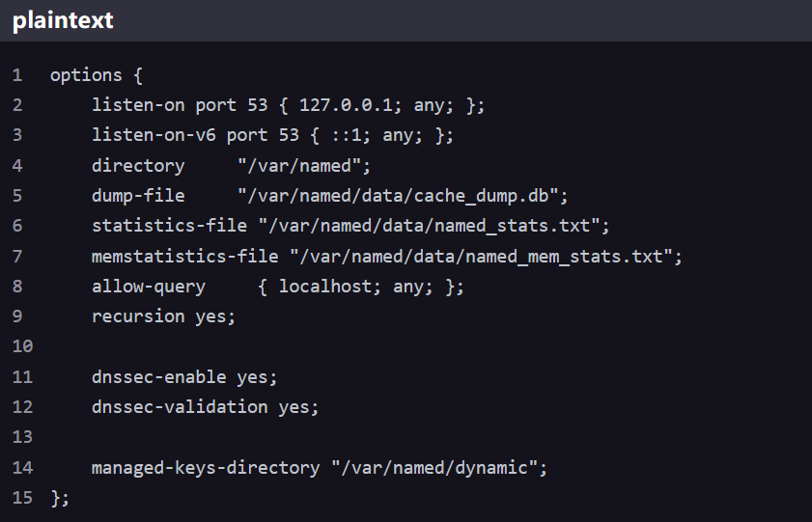Click line number 15 in the gutter
812x522 pixels.
[22, 497]
